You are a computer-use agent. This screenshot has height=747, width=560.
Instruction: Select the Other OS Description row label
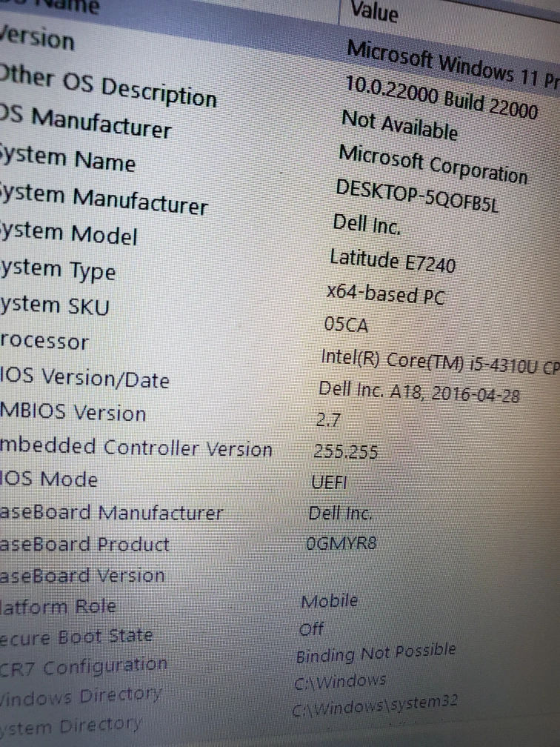point(107,86)
